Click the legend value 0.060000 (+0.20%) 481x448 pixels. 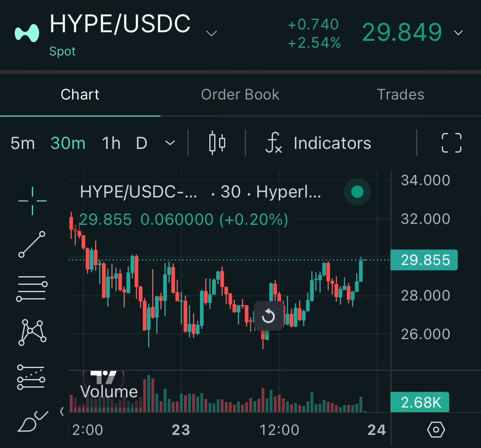[x=215, y=220]
